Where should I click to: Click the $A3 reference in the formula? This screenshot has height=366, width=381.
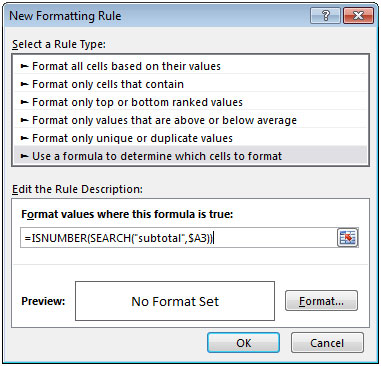198,238
